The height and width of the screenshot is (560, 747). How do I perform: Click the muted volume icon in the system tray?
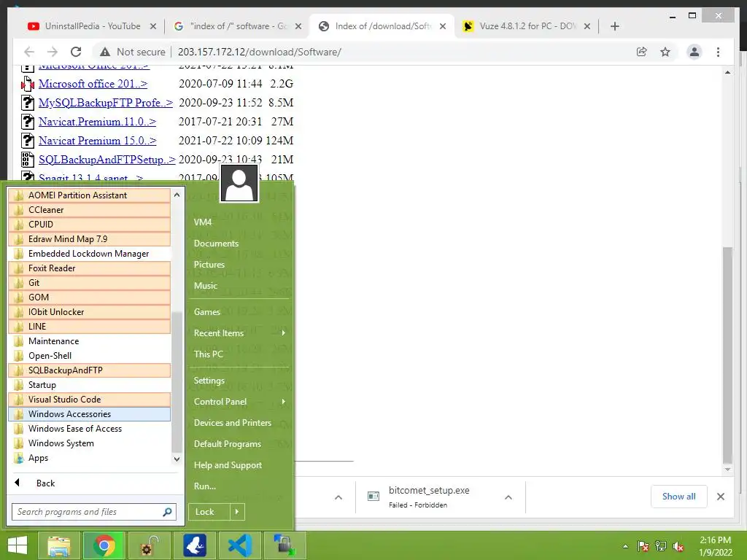pos(679,546)
